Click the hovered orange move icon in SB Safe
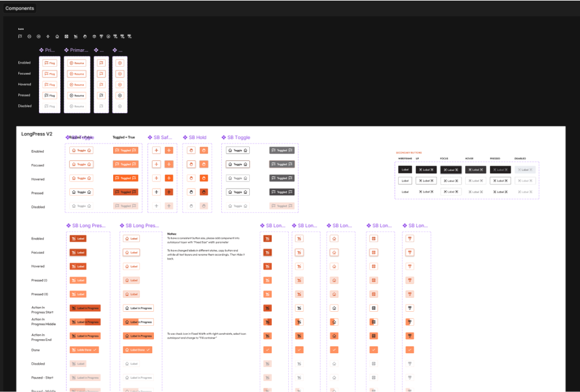The image size is (580, 392). (169, 178)
